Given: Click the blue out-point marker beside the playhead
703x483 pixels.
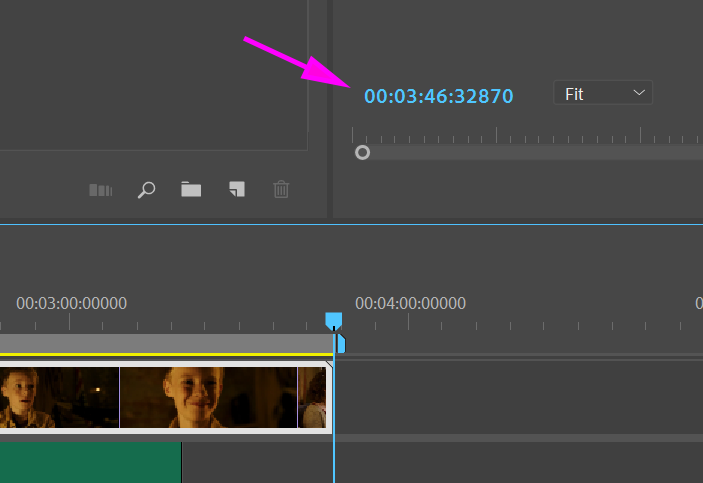Looking at the screenshot, I should 341,344.
